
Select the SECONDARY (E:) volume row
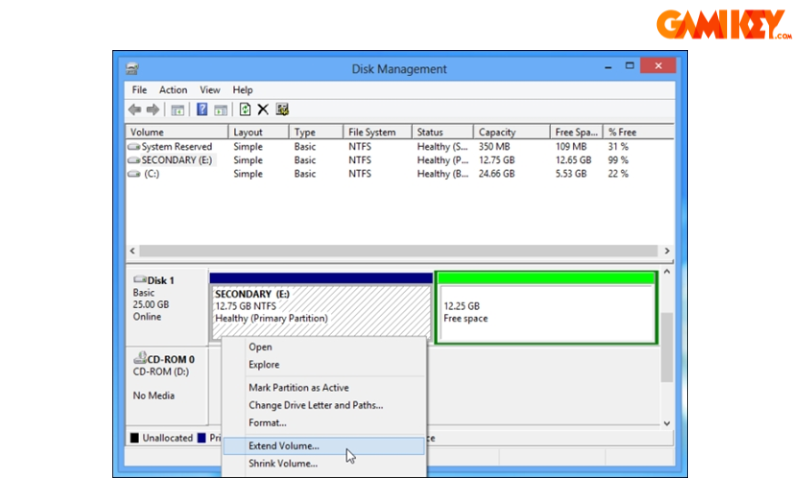[176, 160]
